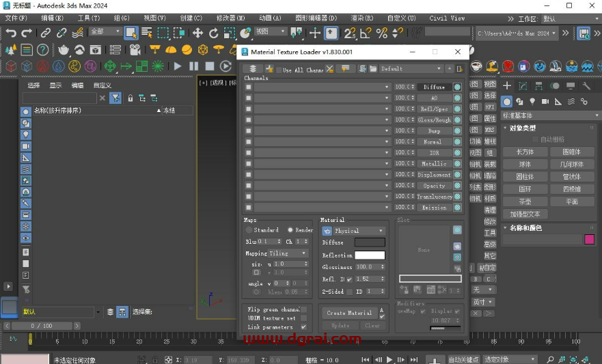The image size is (602, 364).
Task: Toggle UDIM texture set checkbox
Action: point(303,318)
